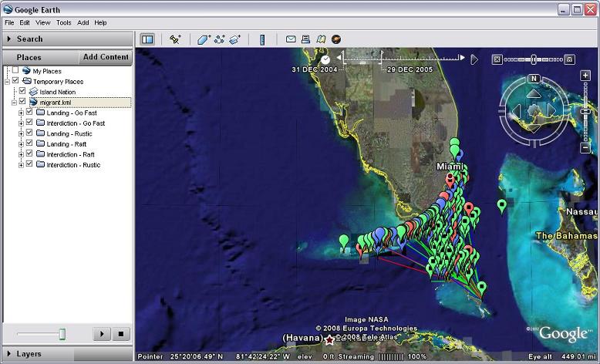
Task: Tilt the view up with the compass up arrow
Action: pyautogui.click(x=534, y=94)
